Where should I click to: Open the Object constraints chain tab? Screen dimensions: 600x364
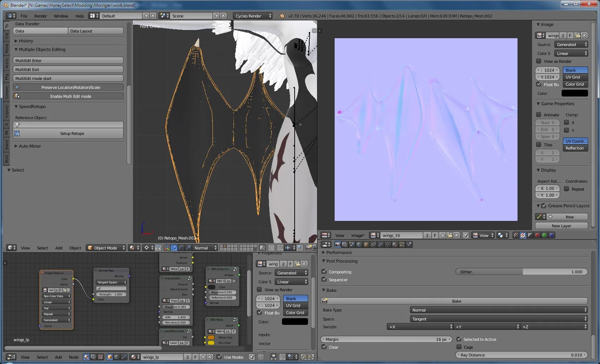pyautogui.click(x=373, y=244)
